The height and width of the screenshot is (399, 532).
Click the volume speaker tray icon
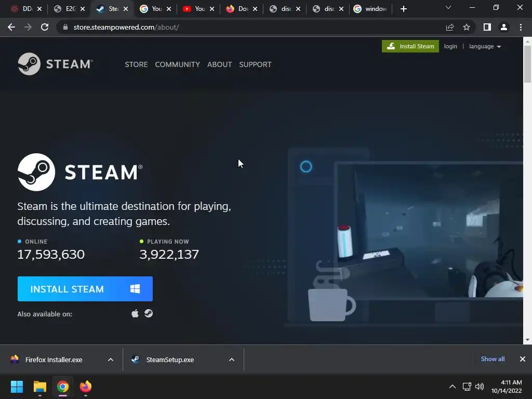click(x=480, y=387)
